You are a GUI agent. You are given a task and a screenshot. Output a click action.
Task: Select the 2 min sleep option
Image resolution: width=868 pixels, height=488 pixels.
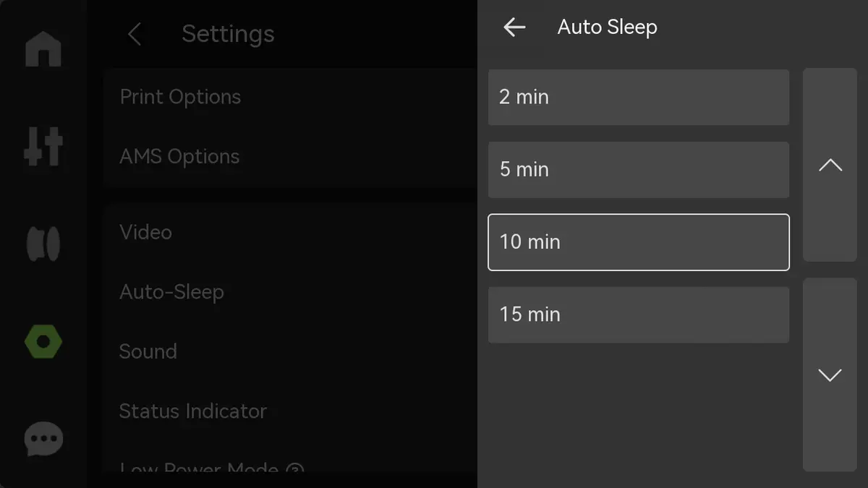coord(639,97)
